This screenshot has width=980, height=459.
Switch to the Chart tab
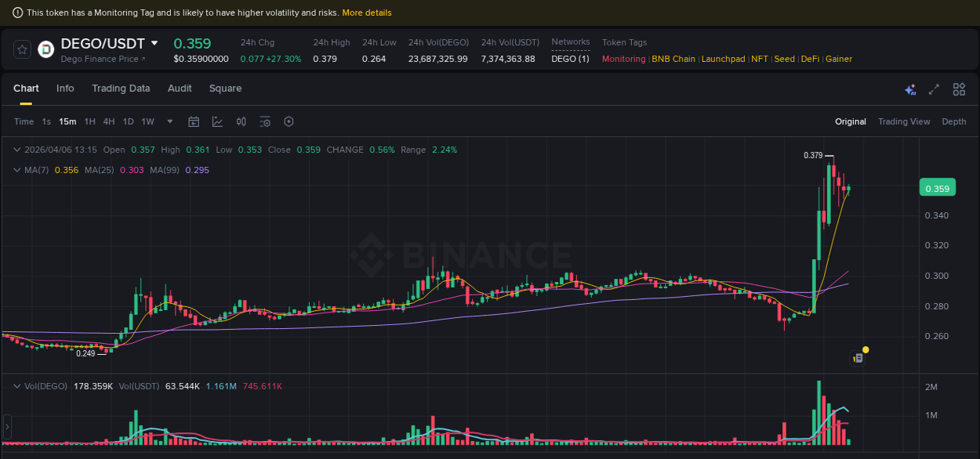(x=26, y=89)
